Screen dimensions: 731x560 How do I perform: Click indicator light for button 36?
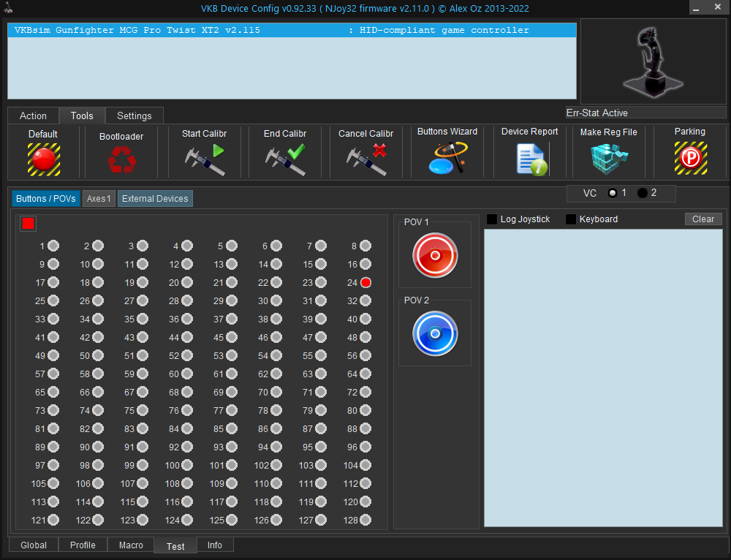pyautogui.click(x=187, y=319)
